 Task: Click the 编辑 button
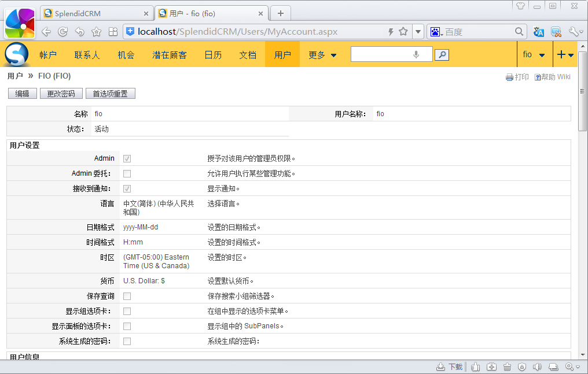23,94
